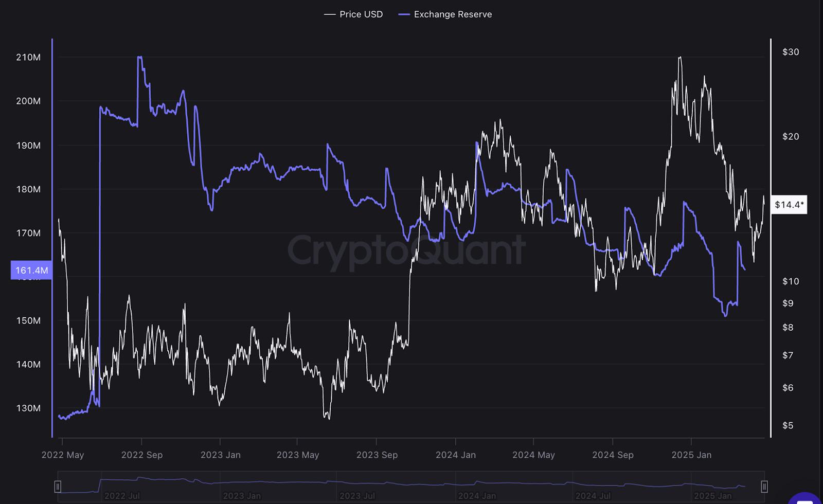Grab the left handle of the range navigator
This screenshot has height=504, width=823.
pyautogui.click(x=58, y=487)
